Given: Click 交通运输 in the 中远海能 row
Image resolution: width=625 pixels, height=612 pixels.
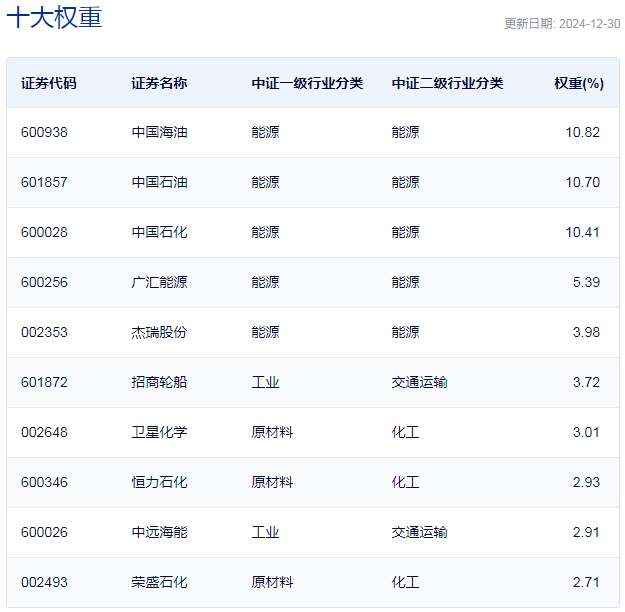Looking at the screenshot, I should click(419, 532).
